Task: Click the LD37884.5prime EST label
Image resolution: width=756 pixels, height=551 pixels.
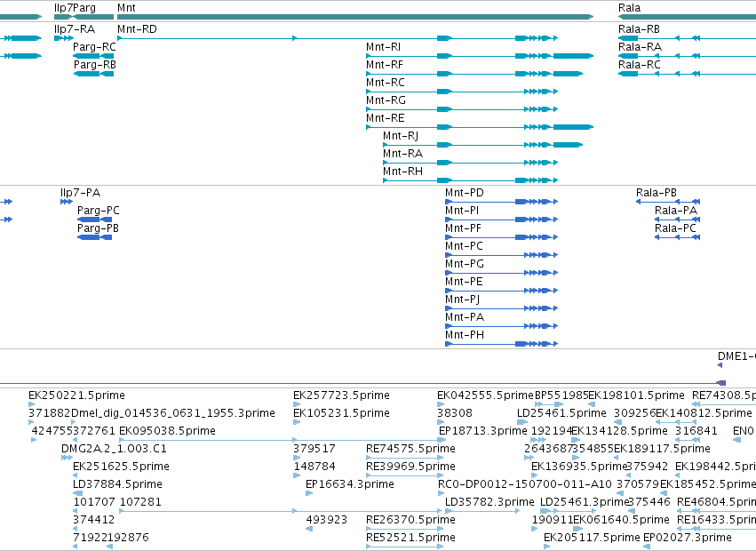Action: tap(117, 484)
